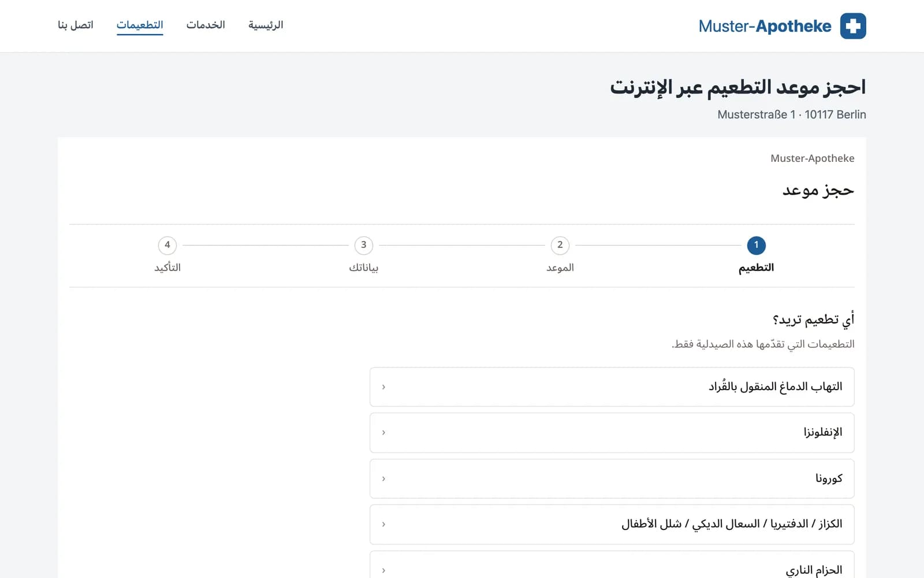Click the heading احجز موعد التطعيم عبر الإنترنت
The height and width of the screenshot is (578, 924).
coord(738,87)
